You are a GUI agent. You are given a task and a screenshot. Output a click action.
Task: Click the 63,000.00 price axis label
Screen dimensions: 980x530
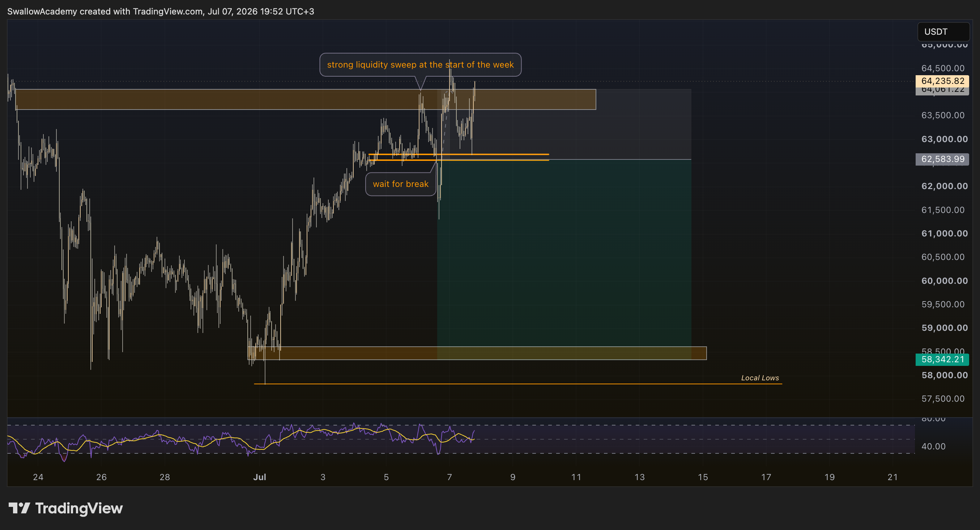[944, 139]
